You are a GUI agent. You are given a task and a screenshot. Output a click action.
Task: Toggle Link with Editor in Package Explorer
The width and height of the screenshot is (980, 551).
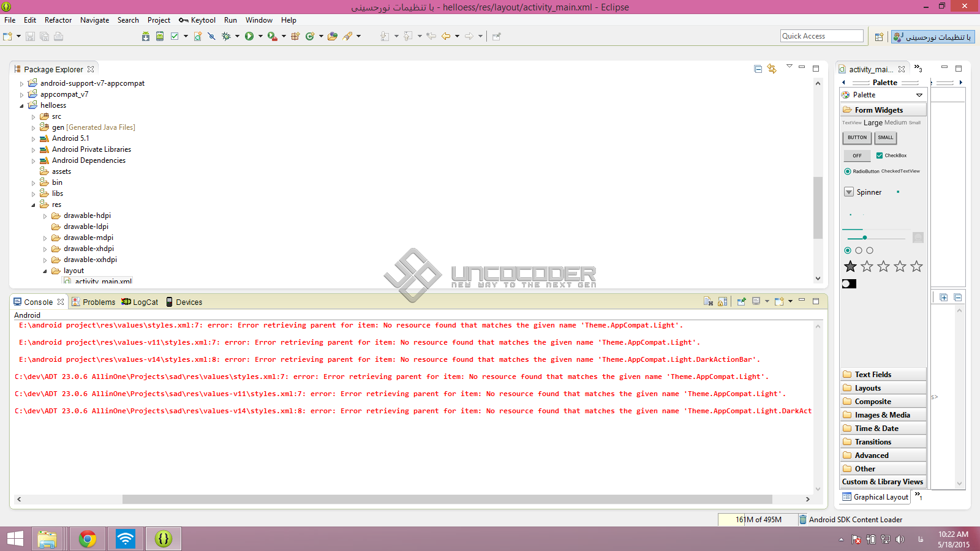click(772, 69)
